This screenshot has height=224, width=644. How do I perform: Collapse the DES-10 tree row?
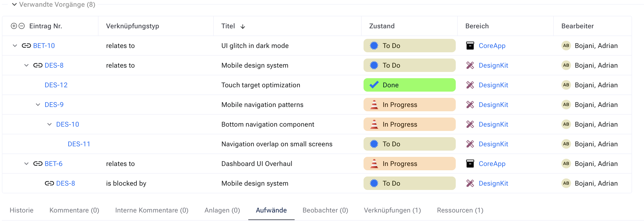[49, 124]
